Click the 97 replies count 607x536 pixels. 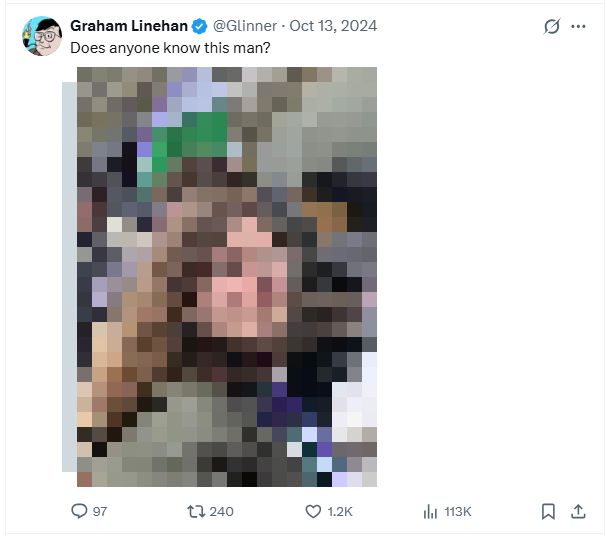click(100, 511)
